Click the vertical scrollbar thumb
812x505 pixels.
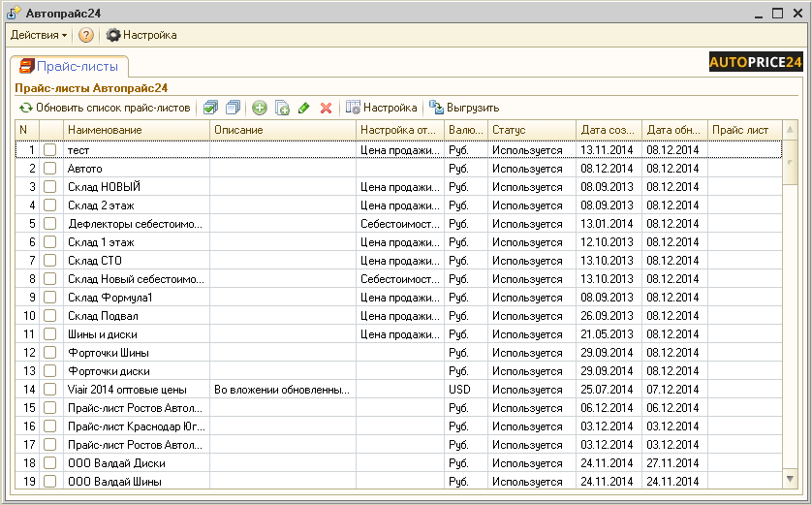point(790,162)
